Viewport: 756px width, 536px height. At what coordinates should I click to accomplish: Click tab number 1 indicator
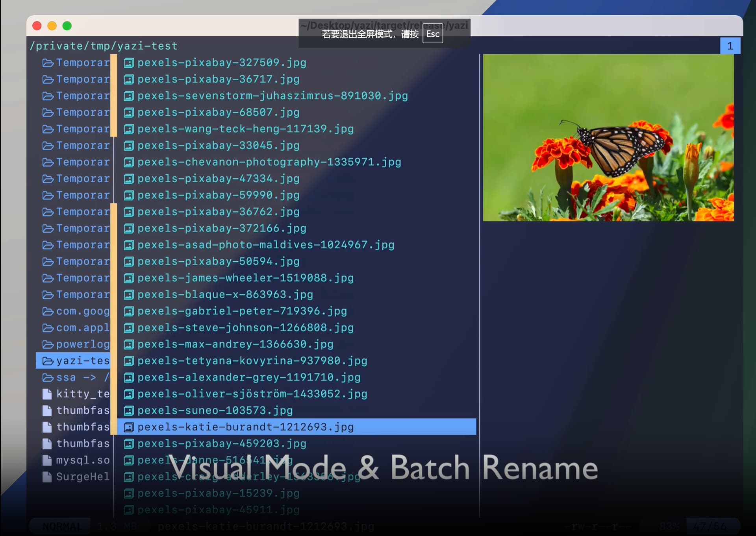pos(730,46)
